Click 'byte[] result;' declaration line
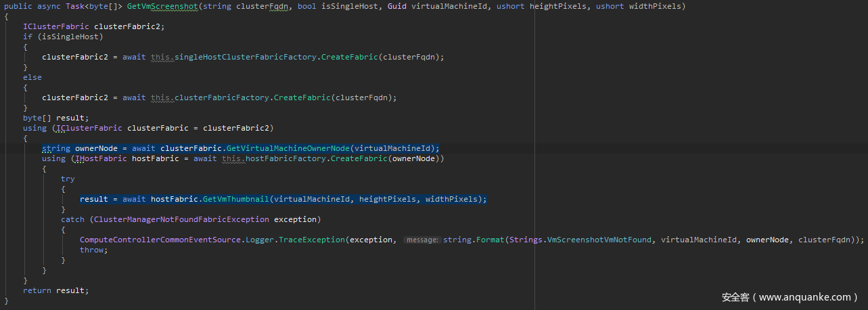The width and height of the screenshot is (868, 310). point(55,118)
